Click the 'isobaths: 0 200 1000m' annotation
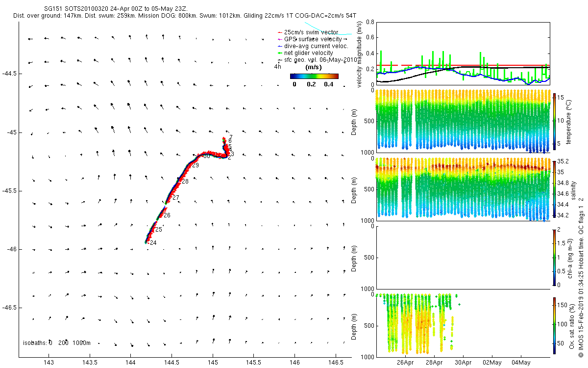 click(57, 342)
